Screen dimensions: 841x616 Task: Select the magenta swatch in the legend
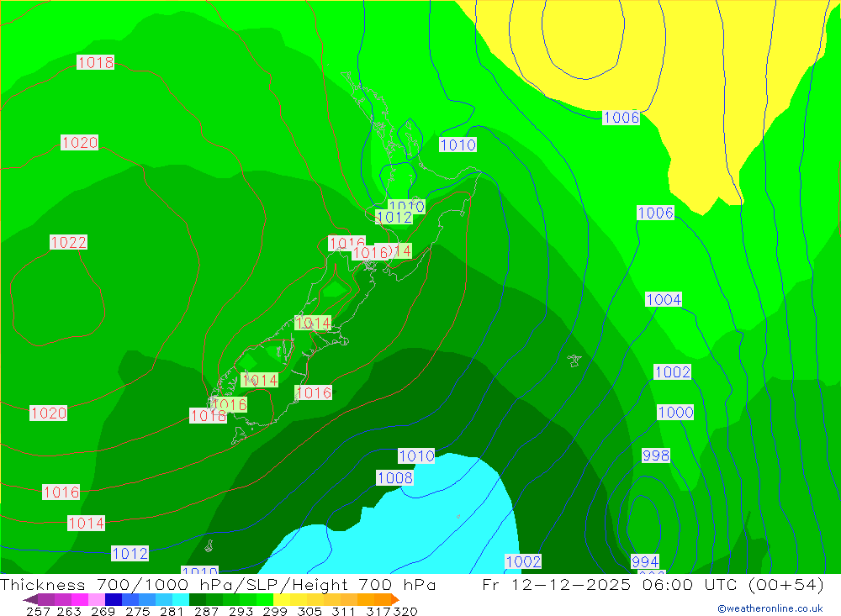click(x=80, y=599)
